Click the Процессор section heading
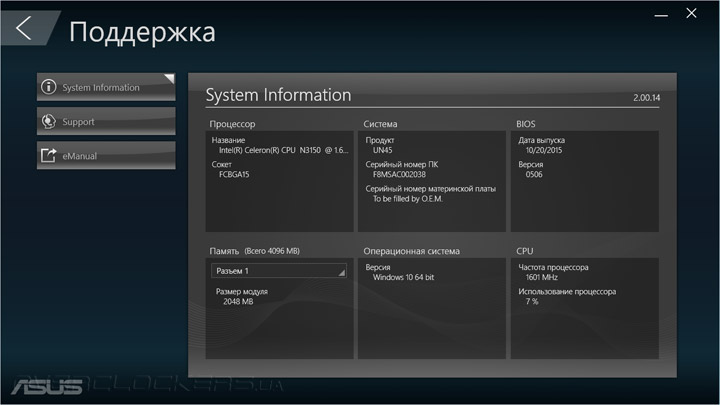This screenshot has height=405, width=720. click(232, 124)
